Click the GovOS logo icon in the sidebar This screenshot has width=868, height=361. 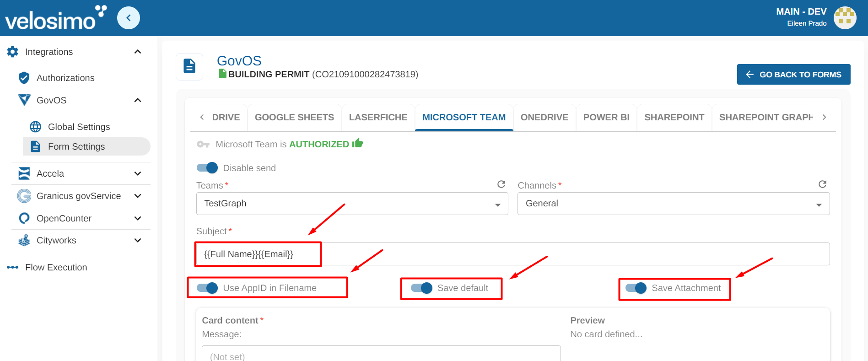click(24, 100)
